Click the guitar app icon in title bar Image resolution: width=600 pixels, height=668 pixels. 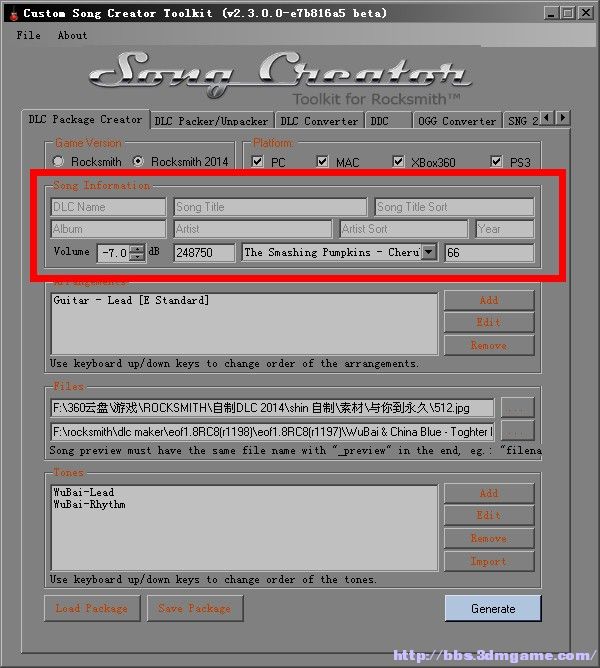14,14
